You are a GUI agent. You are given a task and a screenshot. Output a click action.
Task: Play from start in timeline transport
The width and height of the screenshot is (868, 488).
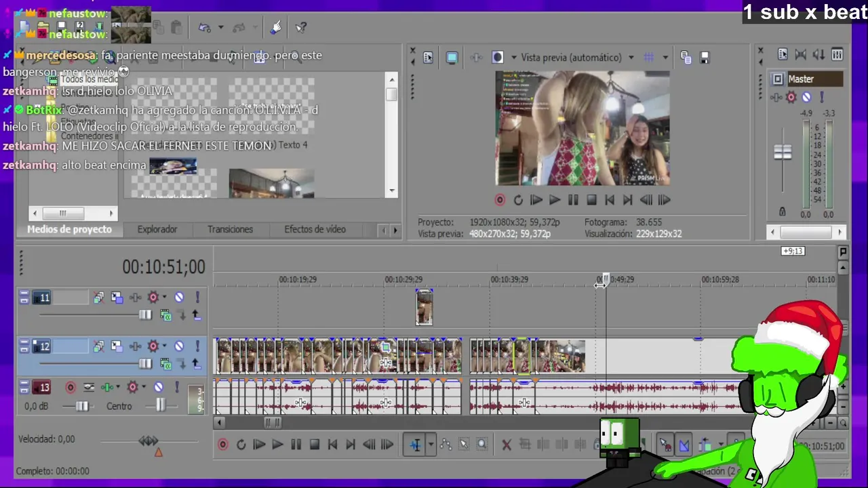click(259, 445)
